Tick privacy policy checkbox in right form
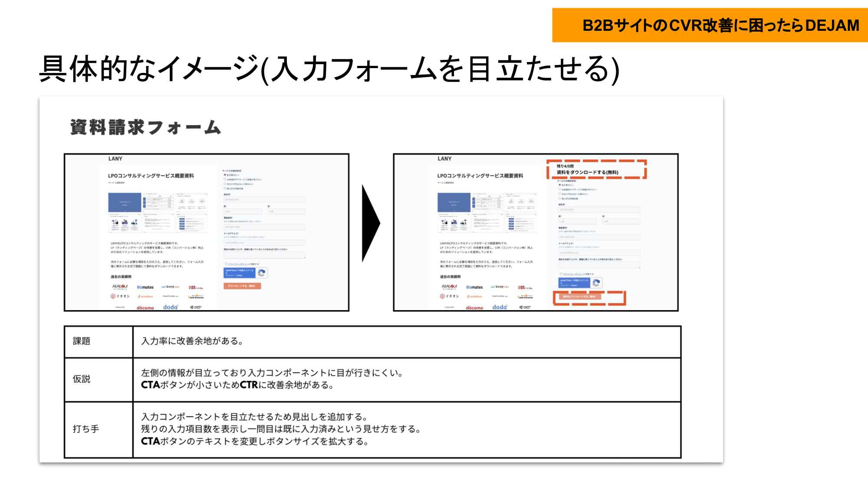Image resolution: width=868 pixels, height=488 pixels. (x=561, y=274)
